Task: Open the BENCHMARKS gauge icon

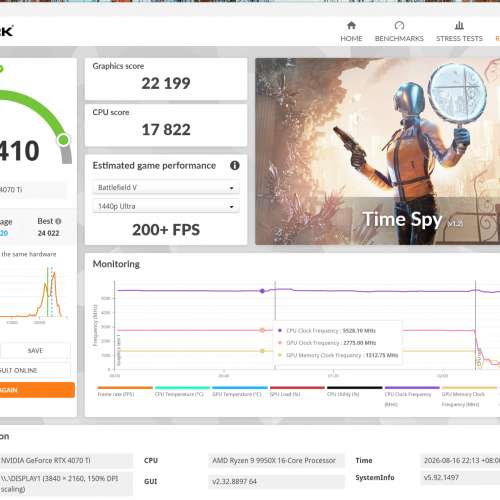Action: [399, 25]
